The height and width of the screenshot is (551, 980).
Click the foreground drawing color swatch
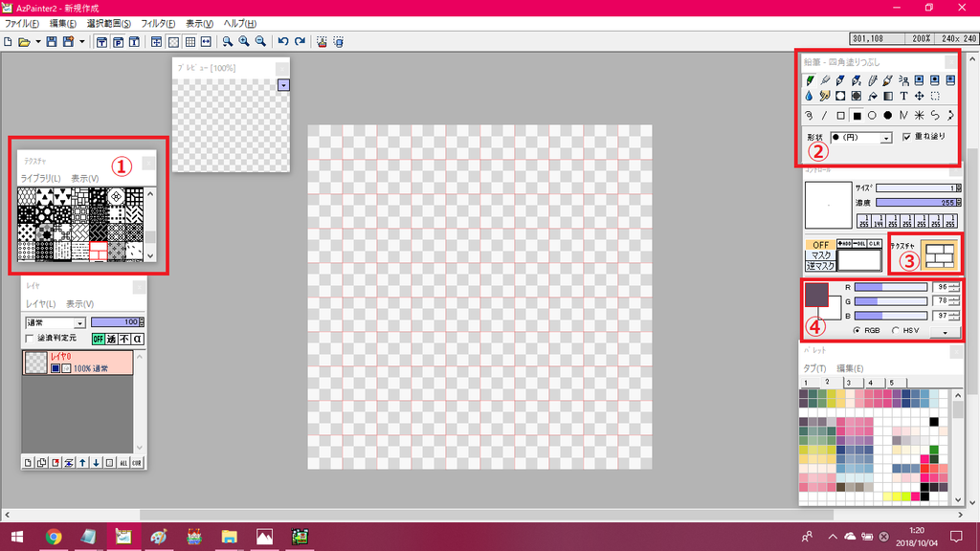point(816,295)
